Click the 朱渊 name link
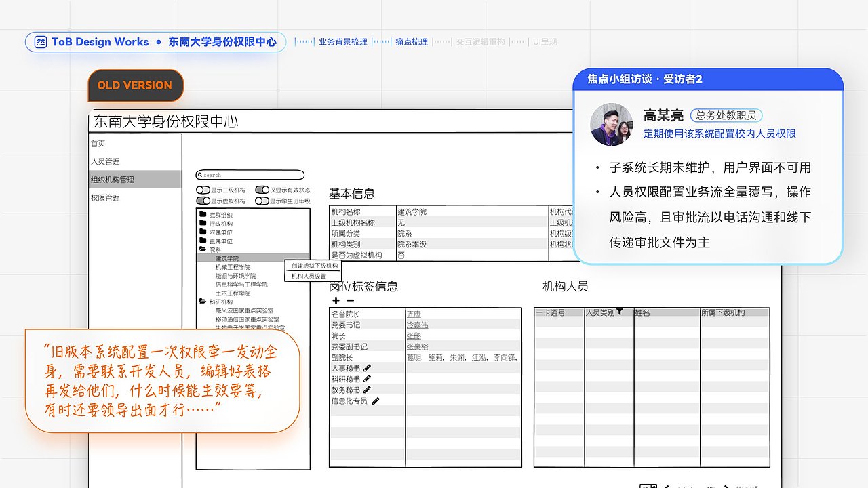868x488 pixels. click(x=458, y=358)
